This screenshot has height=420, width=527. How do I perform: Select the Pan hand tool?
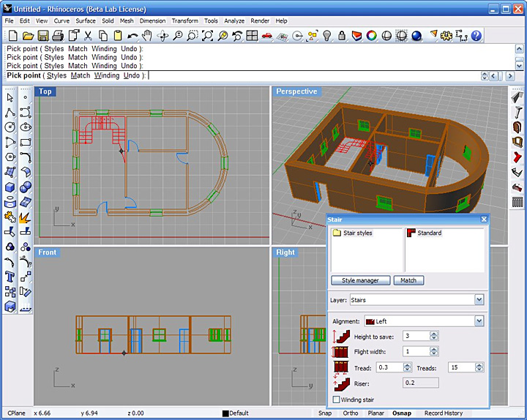pos(147,35)
